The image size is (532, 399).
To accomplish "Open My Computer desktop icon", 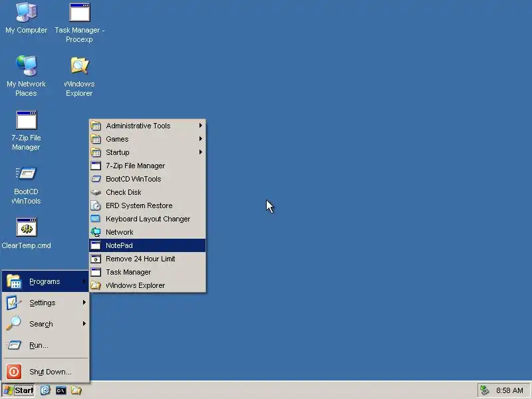I will pyautogui.click(x=26, y=18).
